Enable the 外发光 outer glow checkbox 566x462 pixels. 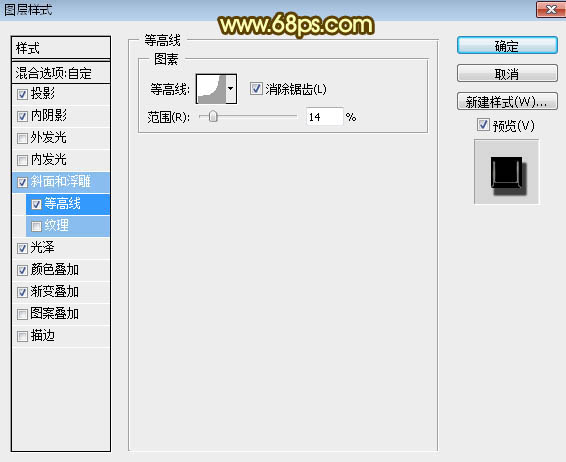(x=22, y=138)
